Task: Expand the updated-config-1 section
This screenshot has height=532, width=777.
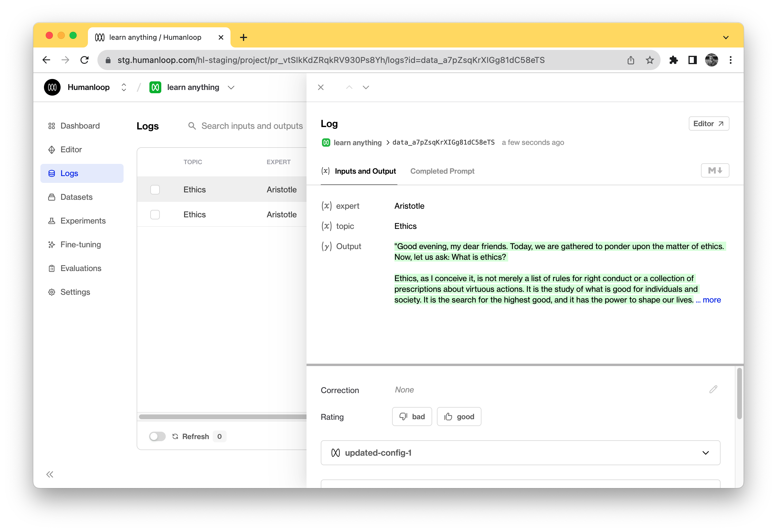Action: pos(706,453)
